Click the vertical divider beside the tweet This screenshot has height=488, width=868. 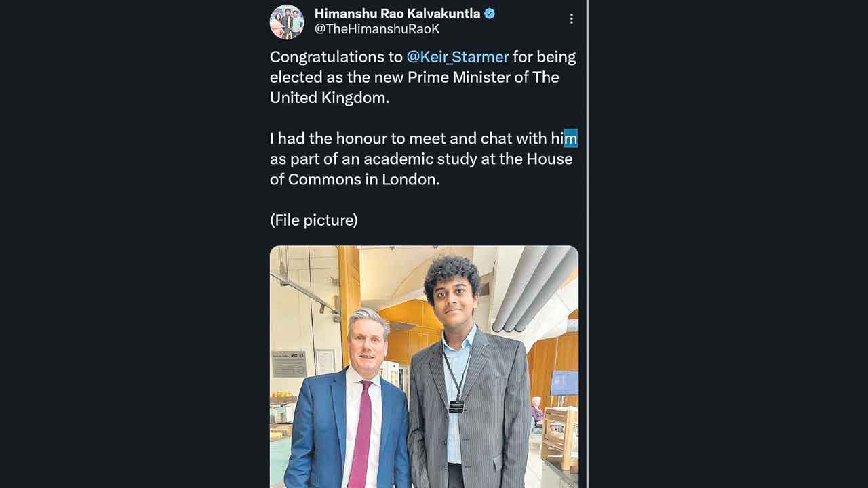point(587,244)
